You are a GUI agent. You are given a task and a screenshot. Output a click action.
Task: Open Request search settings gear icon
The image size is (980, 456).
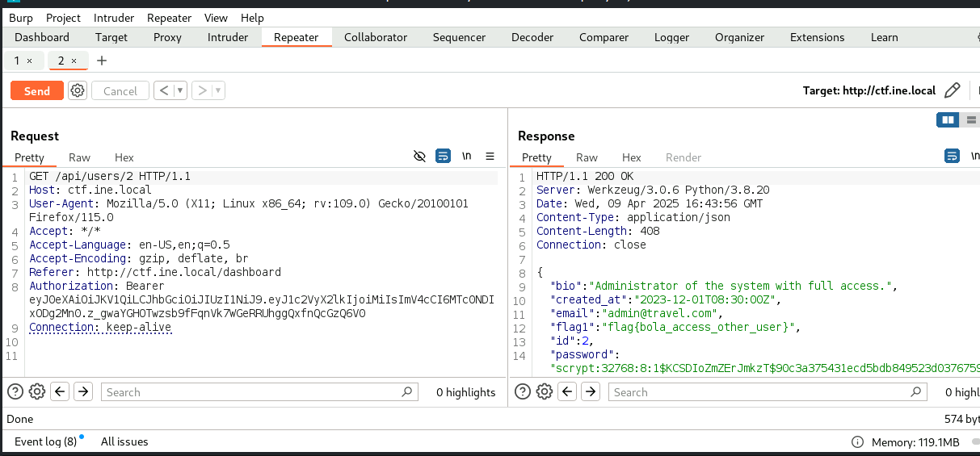point(37,392)
